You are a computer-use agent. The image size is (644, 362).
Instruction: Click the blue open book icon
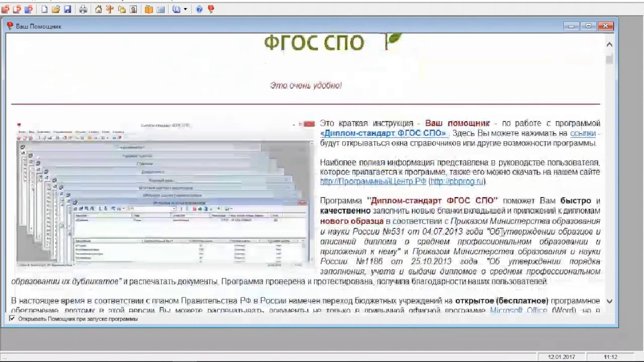(x=176, y=9)
